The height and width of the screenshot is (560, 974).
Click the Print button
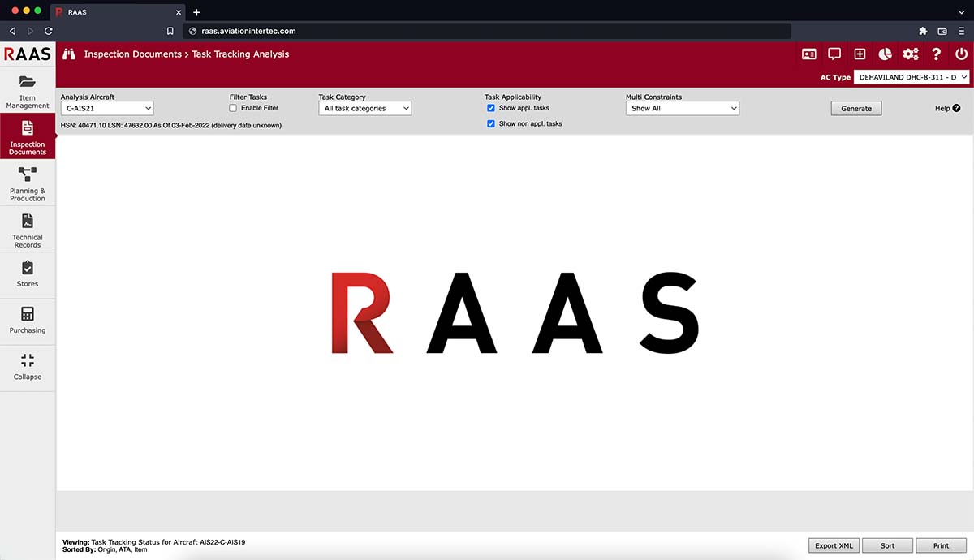pyautogui.click(x=941, y=545)
